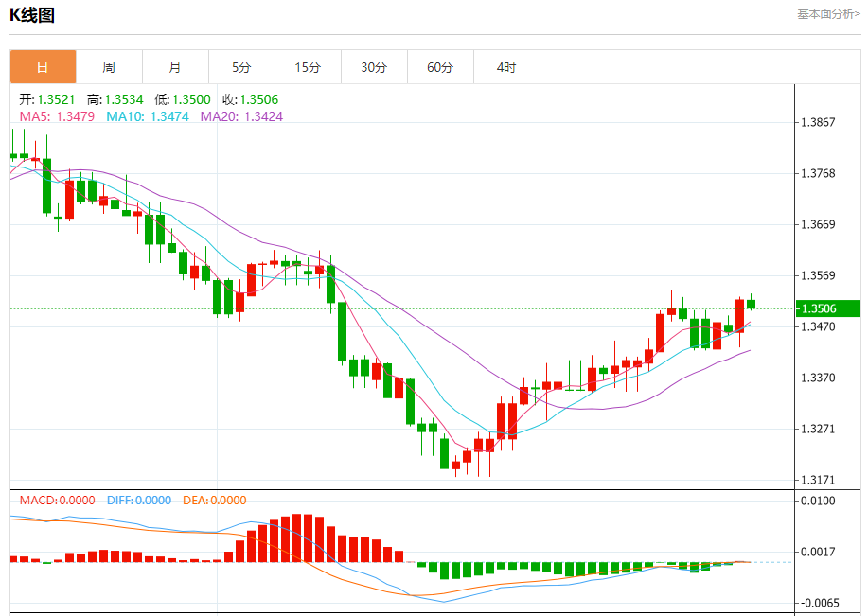Switch to the 月 monthly tab
Viewport: 868px width, 616px height.
click(x=175, y=67)
